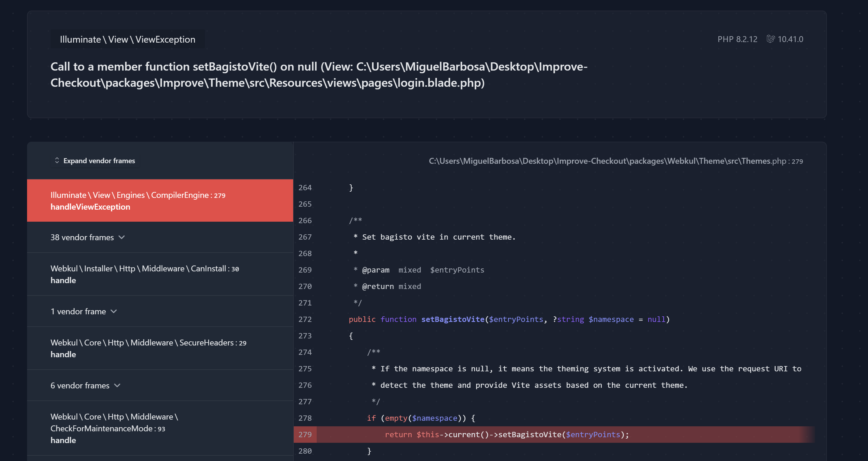Click line 267 Set bagisto vite comment
Image resolution: width=868 pixels, height=461 pixels.
[435, 237]
